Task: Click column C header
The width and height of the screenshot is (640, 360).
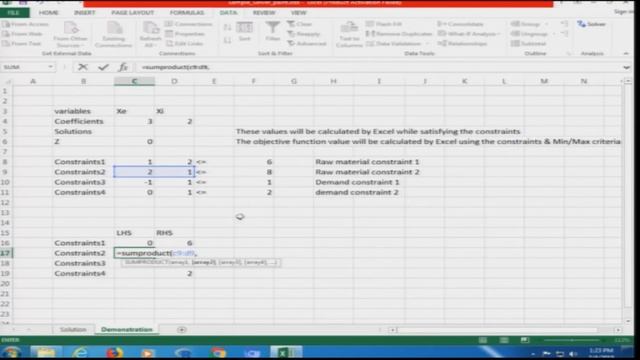Action: (134, 81)
